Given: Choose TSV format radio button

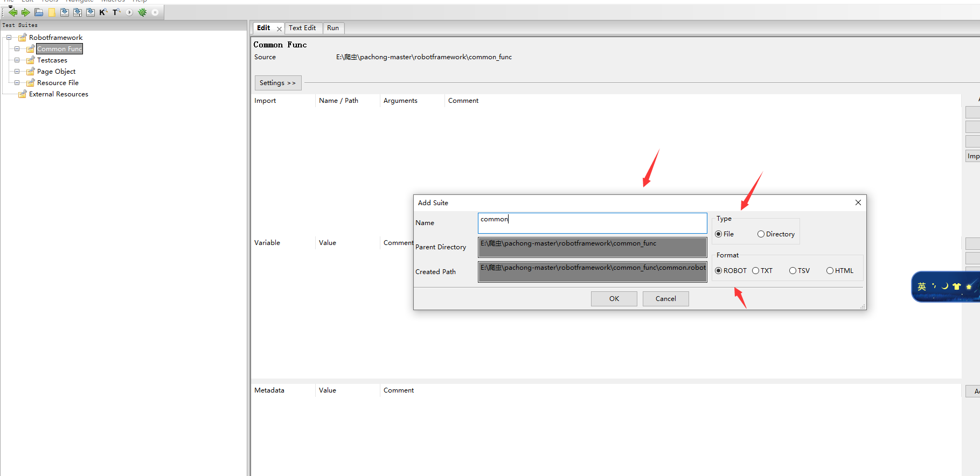Looking at the screenshot, I should click(x=793, y=270).
